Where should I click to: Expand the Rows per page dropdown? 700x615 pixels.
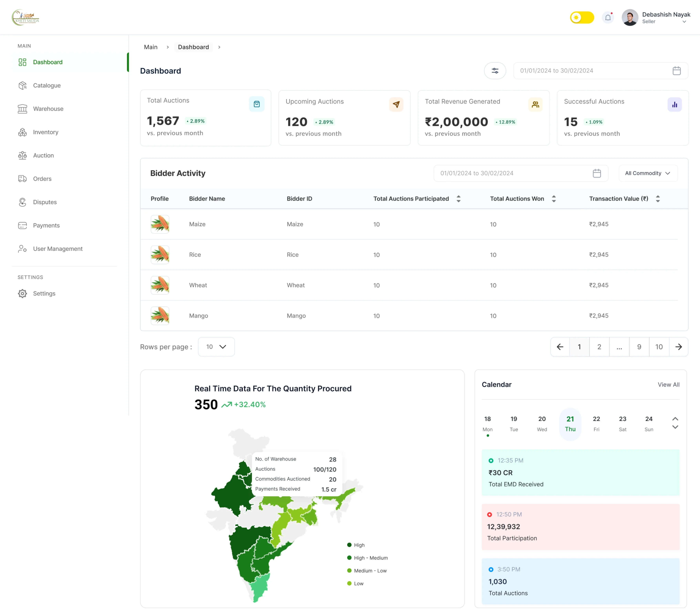pos(216,347)
